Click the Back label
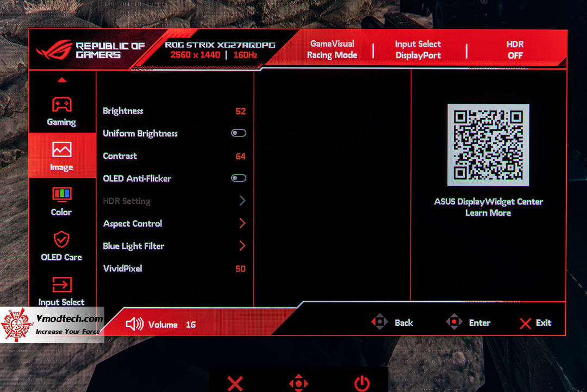The height and width of the screenshot is (392, 587). [403, 323]
